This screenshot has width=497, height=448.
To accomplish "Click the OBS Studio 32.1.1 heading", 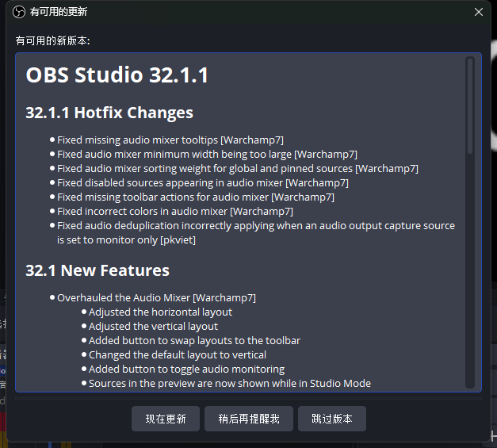I will (117, 75).
